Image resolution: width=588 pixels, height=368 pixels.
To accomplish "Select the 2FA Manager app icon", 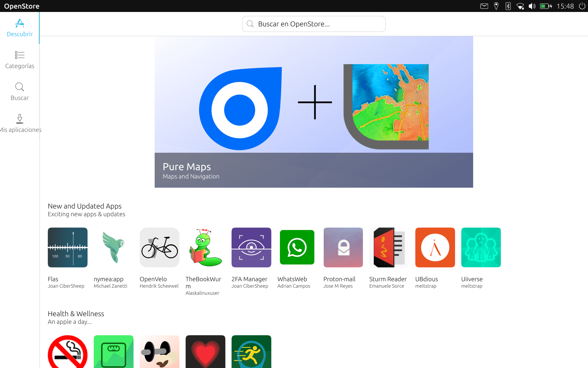I will [x=251, y=247].
